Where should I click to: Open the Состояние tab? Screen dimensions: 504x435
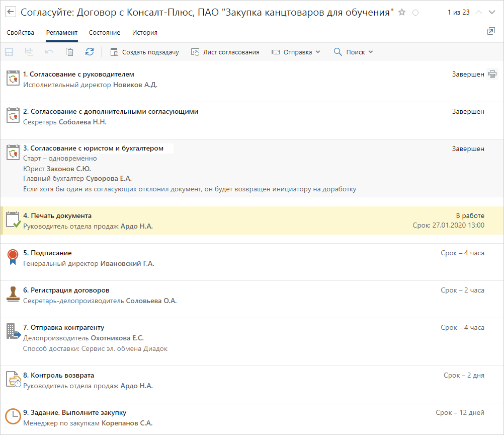coord(104,33)
